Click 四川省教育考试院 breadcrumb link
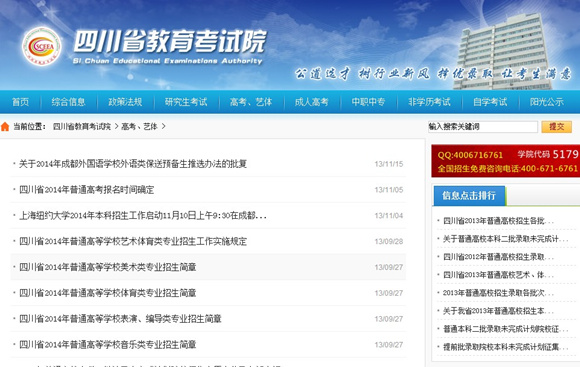The image size is (580, 367). (x=82, y=127)
